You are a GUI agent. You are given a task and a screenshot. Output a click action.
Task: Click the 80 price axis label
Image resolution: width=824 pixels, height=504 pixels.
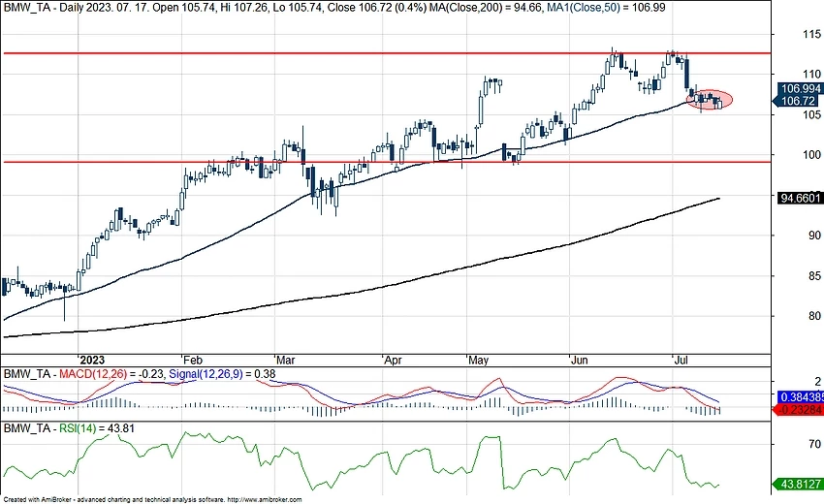coord(814,316)
